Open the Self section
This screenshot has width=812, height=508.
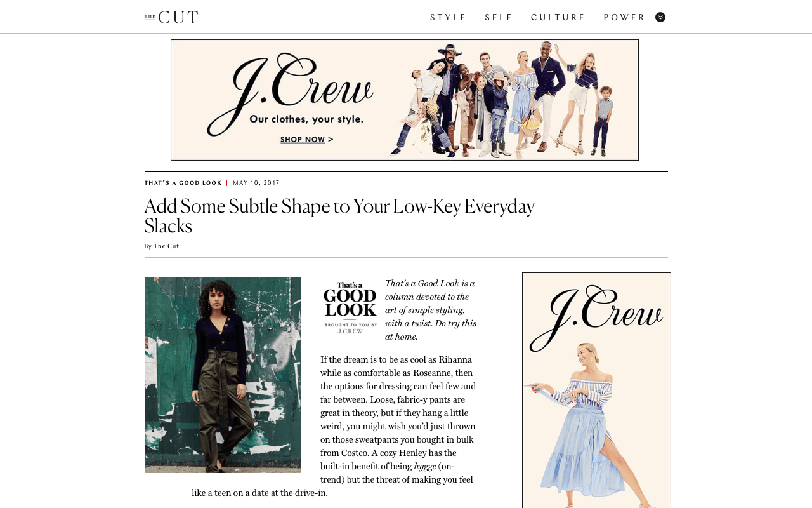[x=499, y=18]
